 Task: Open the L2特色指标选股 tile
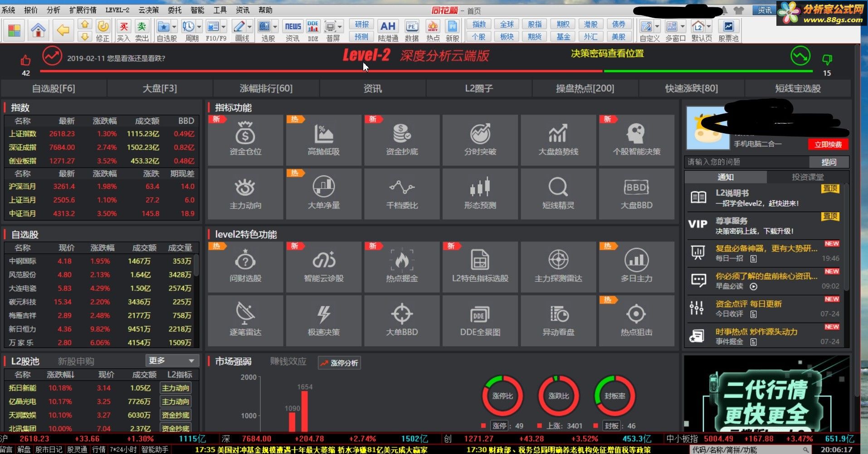(x=480, y=267)
